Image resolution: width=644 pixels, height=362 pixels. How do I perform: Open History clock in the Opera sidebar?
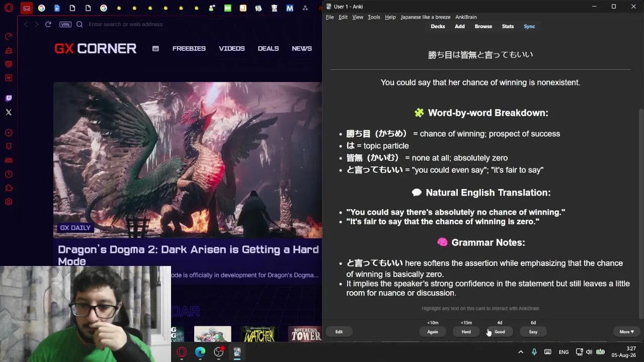[x=9, y=174]
